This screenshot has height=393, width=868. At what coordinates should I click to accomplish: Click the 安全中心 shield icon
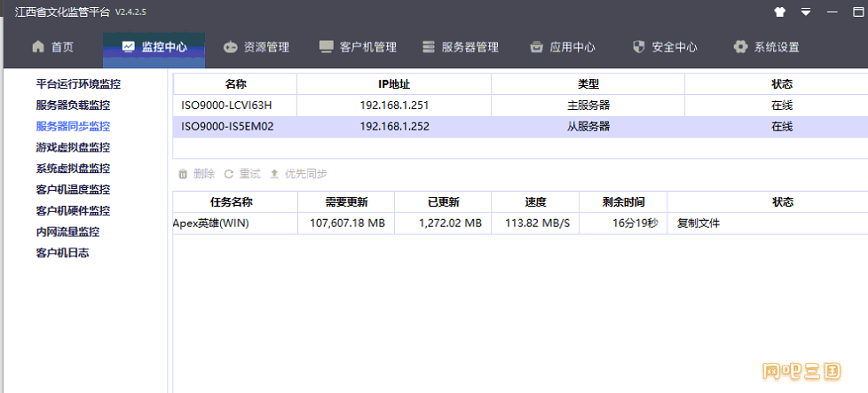(x=638, y=47)
